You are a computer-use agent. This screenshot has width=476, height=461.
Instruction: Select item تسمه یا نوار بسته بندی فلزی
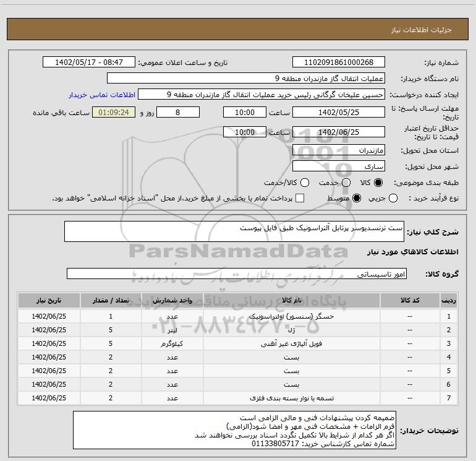click(291, 398)
